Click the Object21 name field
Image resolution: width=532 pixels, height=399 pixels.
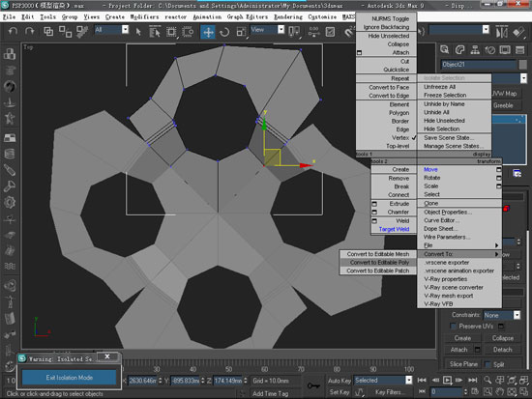(479, 65)
